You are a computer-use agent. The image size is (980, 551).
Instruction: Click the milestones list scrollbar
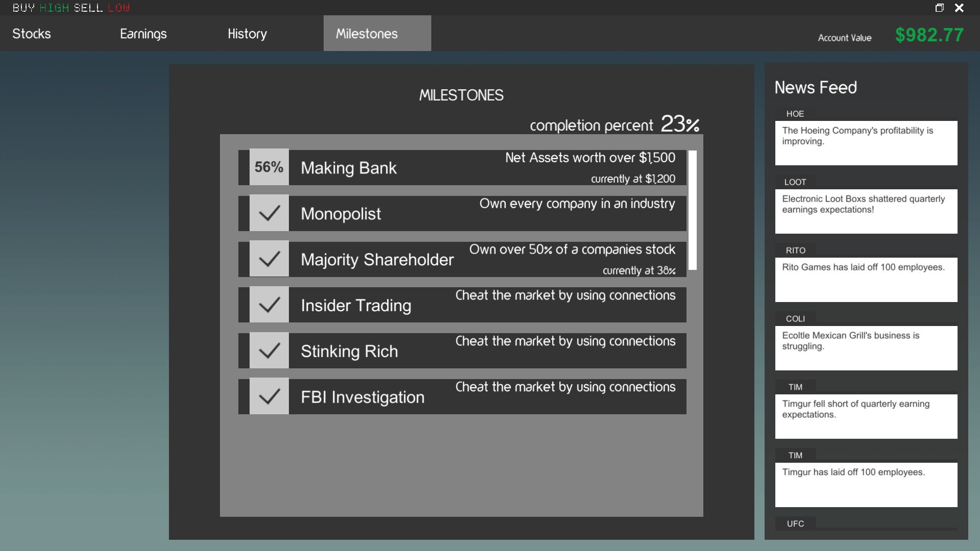pos(693,210)
